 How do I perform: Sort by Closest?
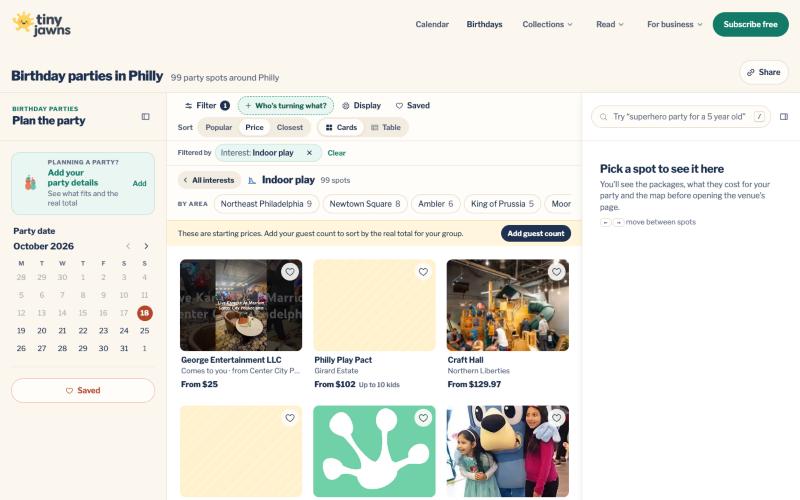(290, 128)
